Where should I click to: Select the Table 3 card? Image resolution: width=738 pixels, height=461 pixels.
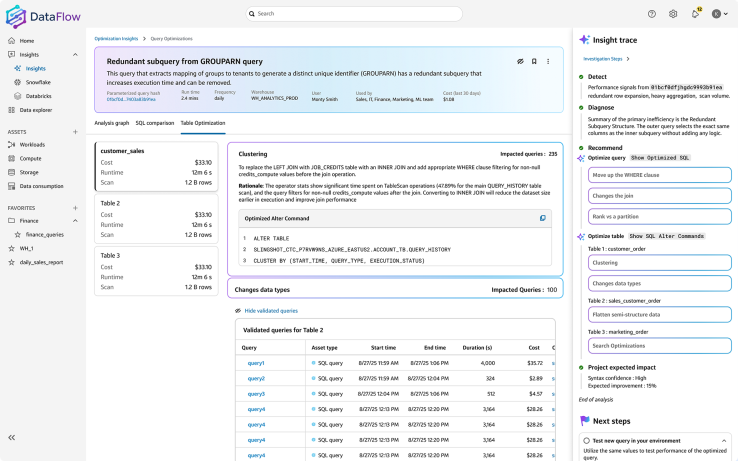pos(156,271)
